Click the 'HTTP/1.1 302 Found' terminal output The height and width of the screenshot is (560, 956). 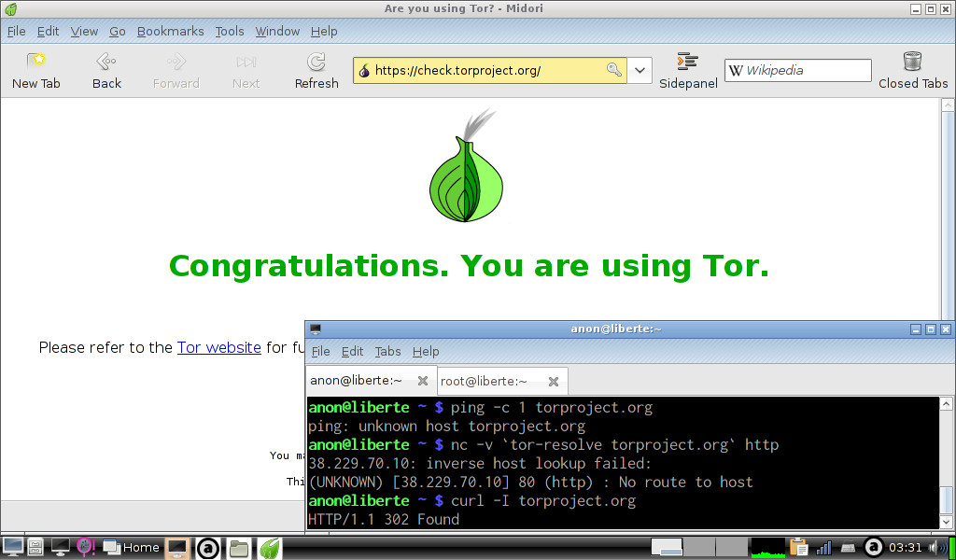[x=384, y=520]
